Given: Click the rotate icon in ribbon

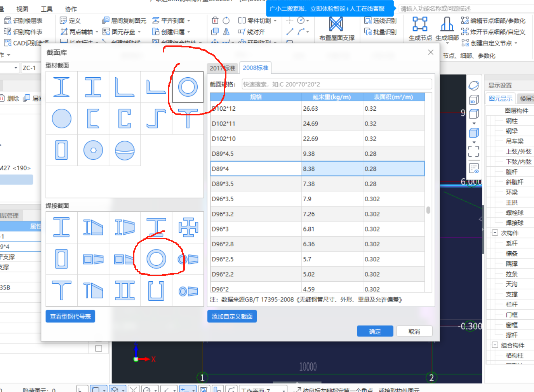Looking at the screenshot, I should [226, 21].
